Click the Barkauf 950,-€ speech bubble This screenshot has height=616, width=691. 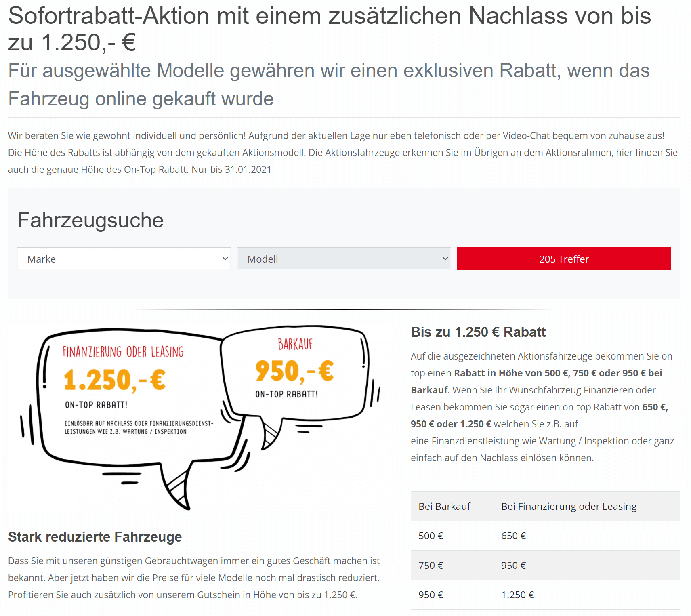tap(295, 372)
